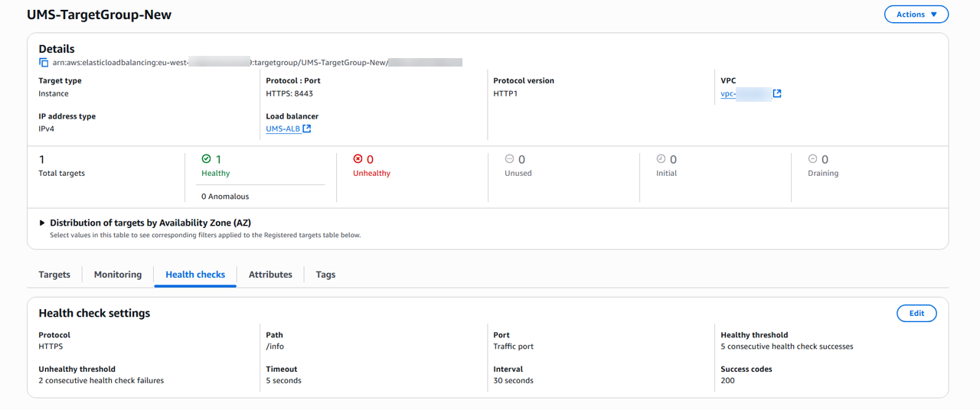Open the Actions dropdown menu
980x410 pixels.
pyautogui.click(x=916, y=15)
